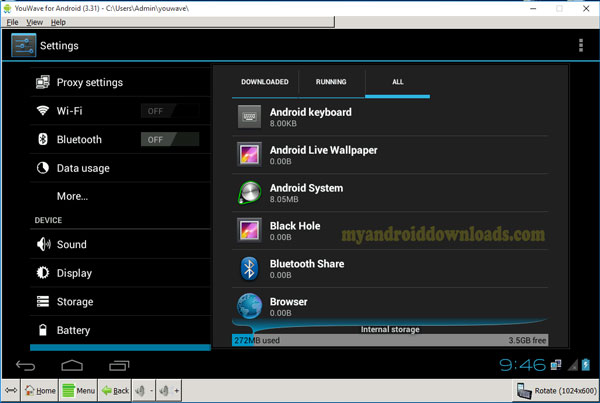Click the Display brightness icon

(43, 272)
